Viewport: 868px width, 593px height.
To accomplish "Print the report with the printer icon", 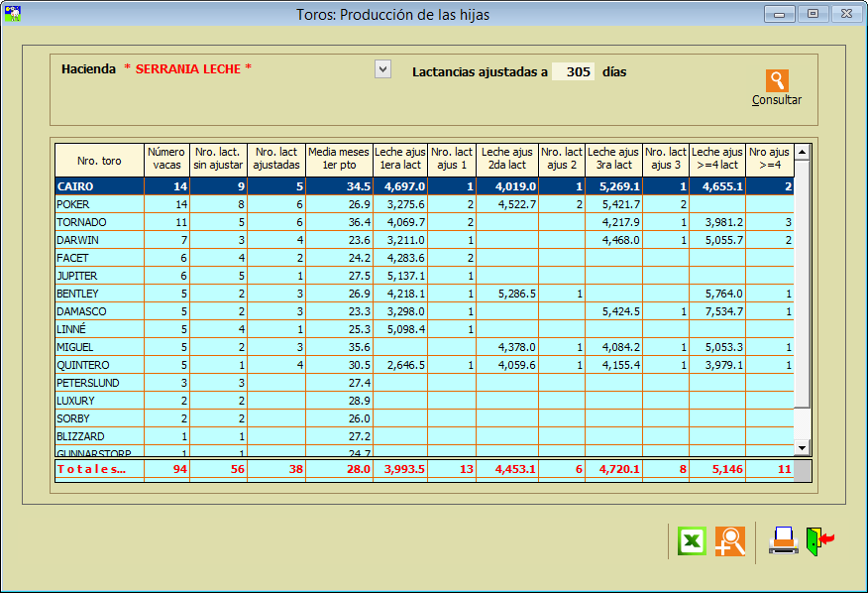I will click(x=783, y=540).
